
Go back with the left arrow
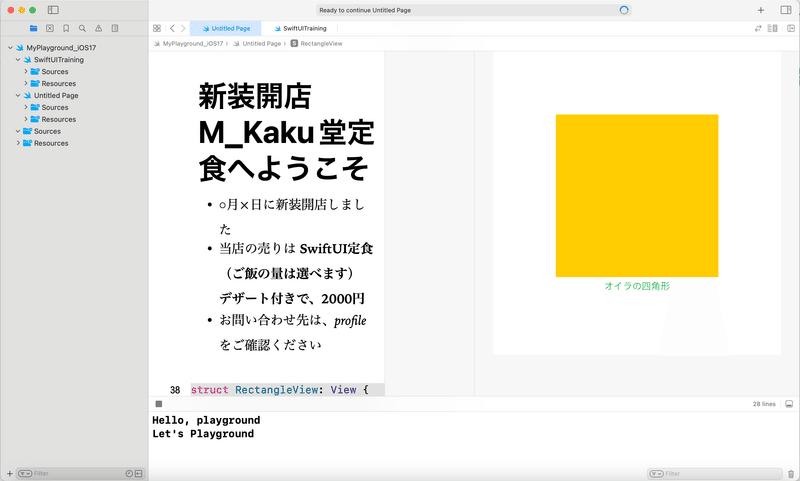pos(172,29)
